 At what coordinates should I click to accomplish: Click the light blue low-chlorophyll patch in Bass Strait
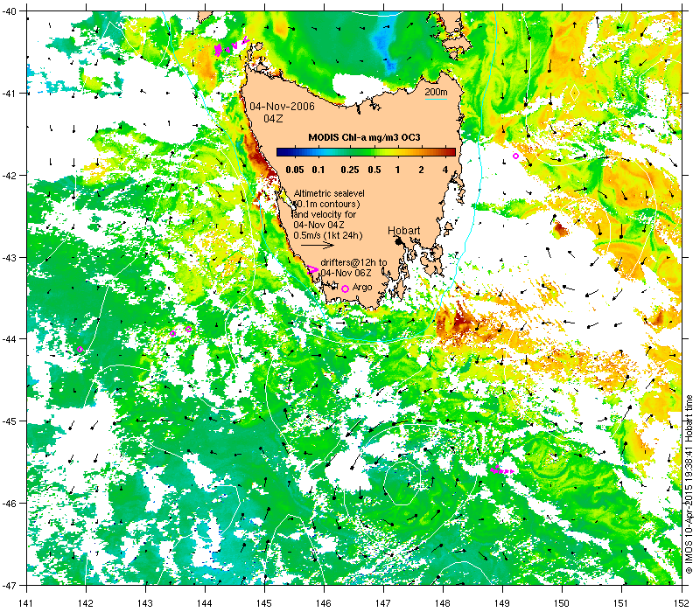click(x=384, y=42)
